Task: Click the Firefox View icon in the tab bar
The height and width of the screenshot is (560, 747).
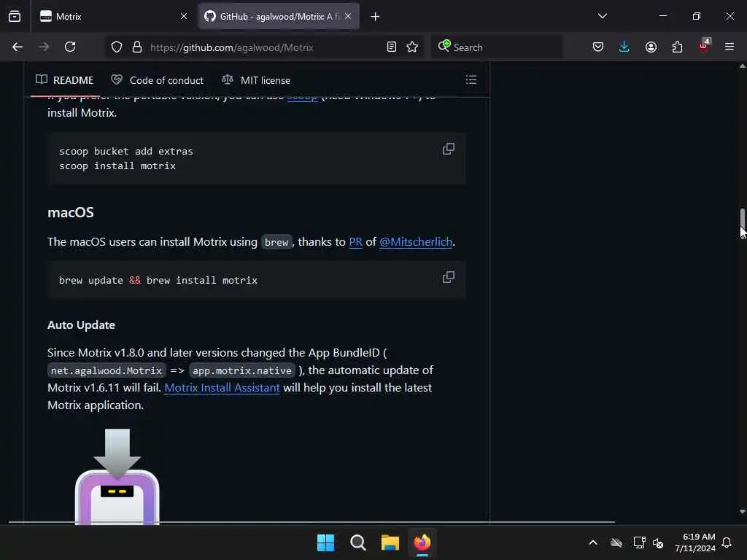Action: (15, 17)
